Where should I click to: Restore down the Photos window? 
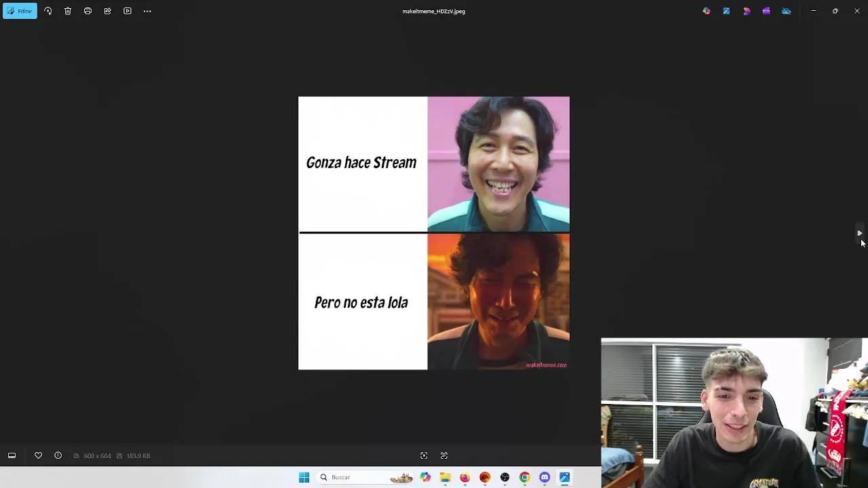tap(835, 11)
